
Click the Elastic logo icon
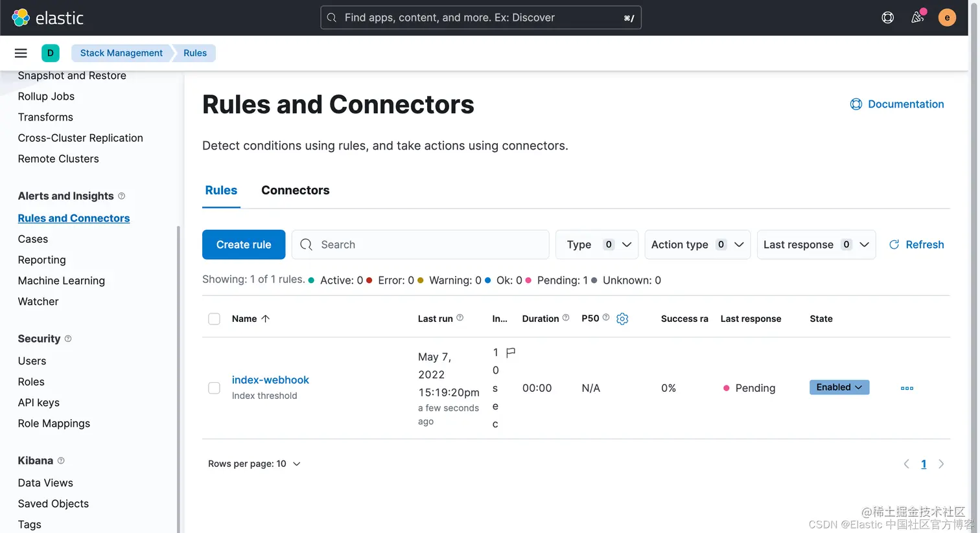pyautogui.click(x=21, y=17)
